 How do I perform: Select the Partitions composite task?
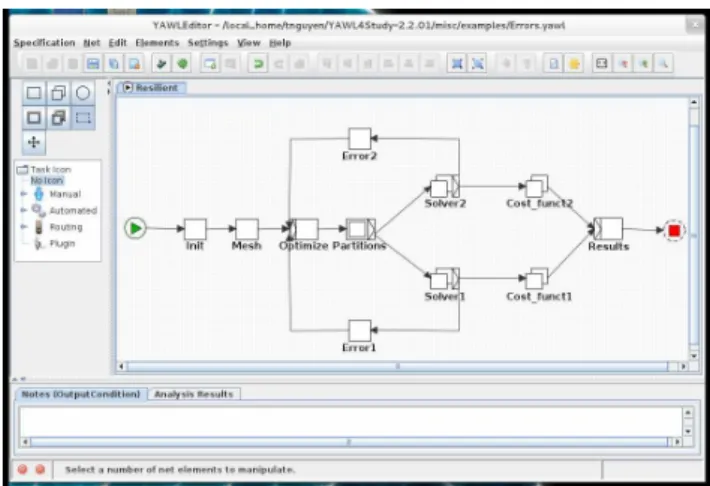[360, 229]
